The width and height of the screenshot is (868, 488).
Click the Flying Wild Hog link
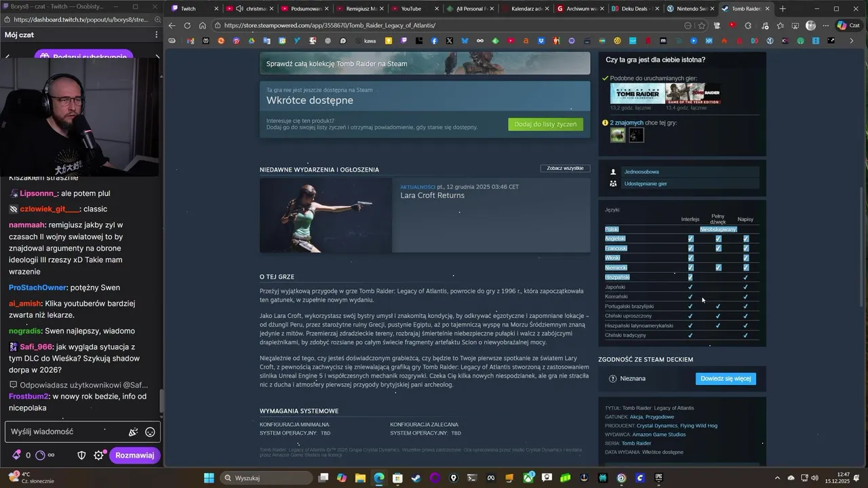coord(698,426)
